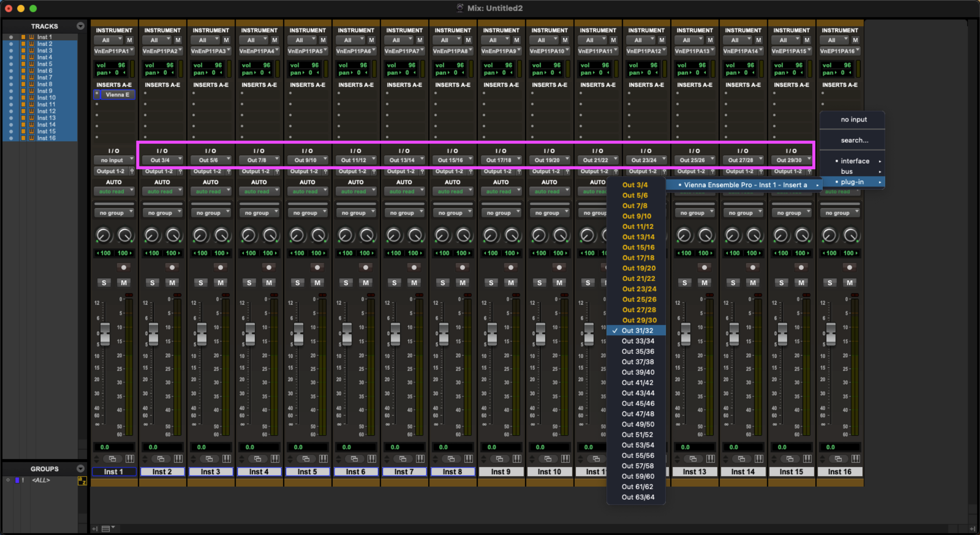
Task: Open output window icon on Inst 14
Action: (742, 459)
